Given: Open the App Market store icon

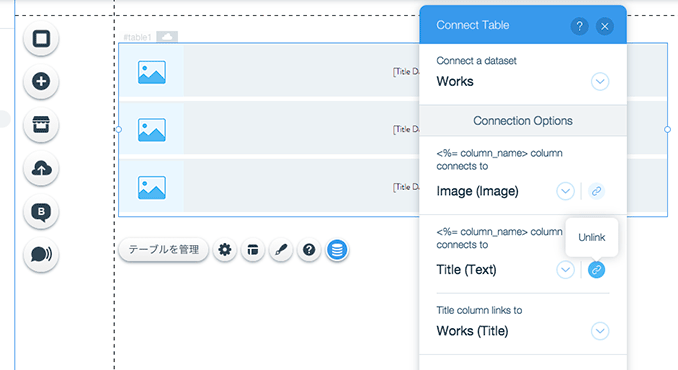Looking at the screenshot, I should point(41,125).
